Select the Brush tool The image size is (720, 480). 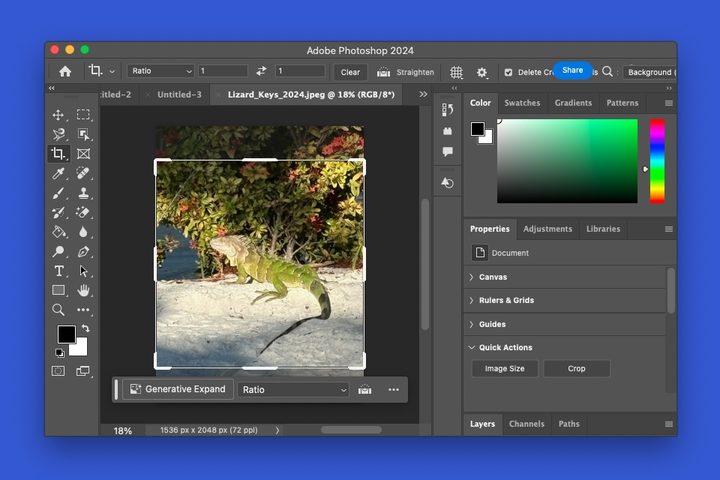[58, 193]
